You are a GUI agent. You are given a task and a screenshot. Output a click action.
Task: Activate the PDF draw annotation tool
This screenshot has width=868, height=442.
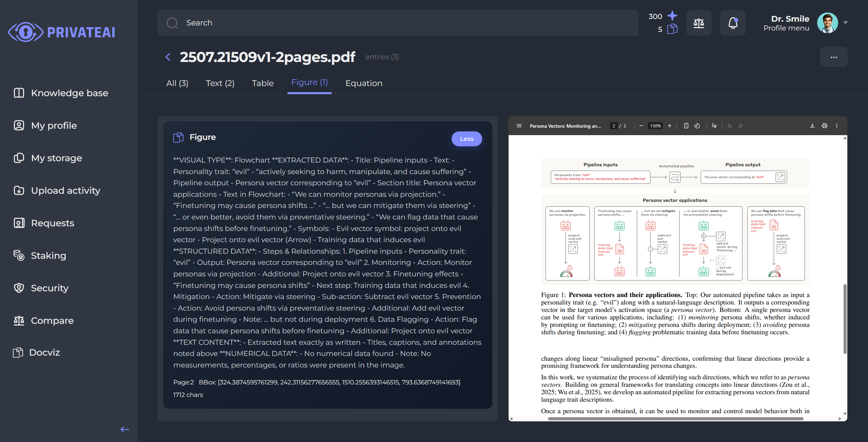[x=714, y=126]
